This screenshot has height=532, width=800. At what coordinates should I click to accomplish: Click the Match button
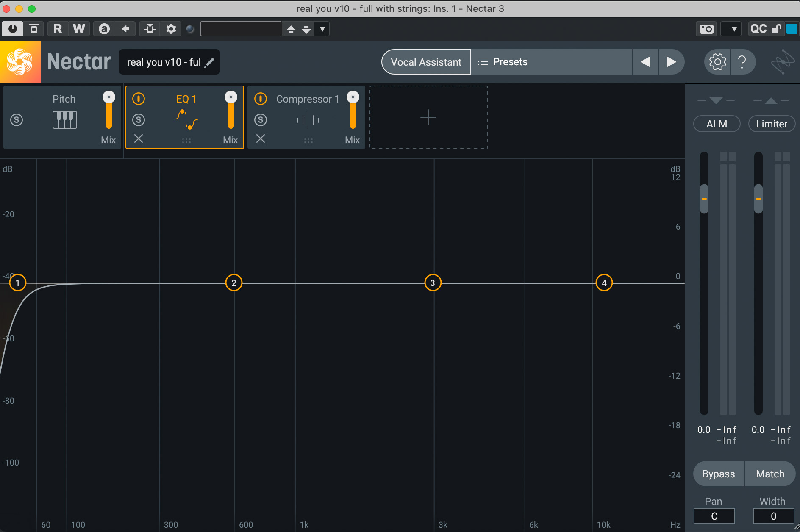pyautogui.click(x=770, y=474)
